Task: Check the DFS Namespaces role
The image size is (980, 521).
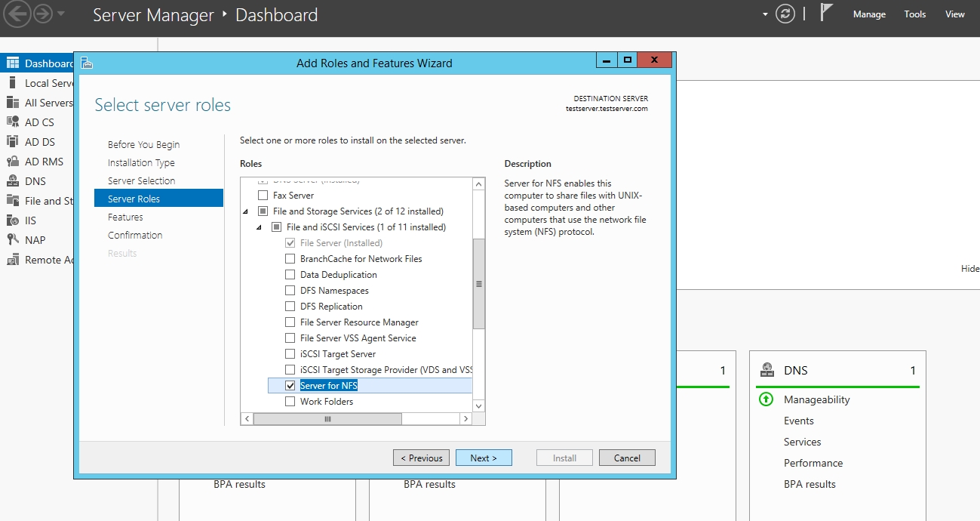Action: [x=290, y=291]
